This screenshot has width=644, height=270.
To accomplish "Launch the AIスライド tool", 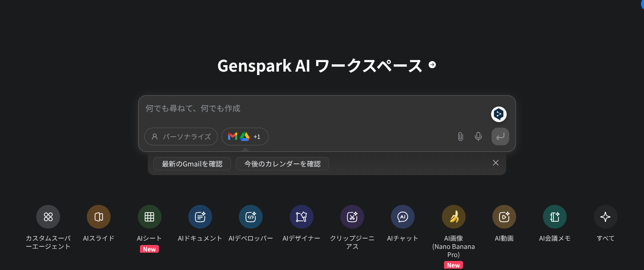I will pos(98,217).
